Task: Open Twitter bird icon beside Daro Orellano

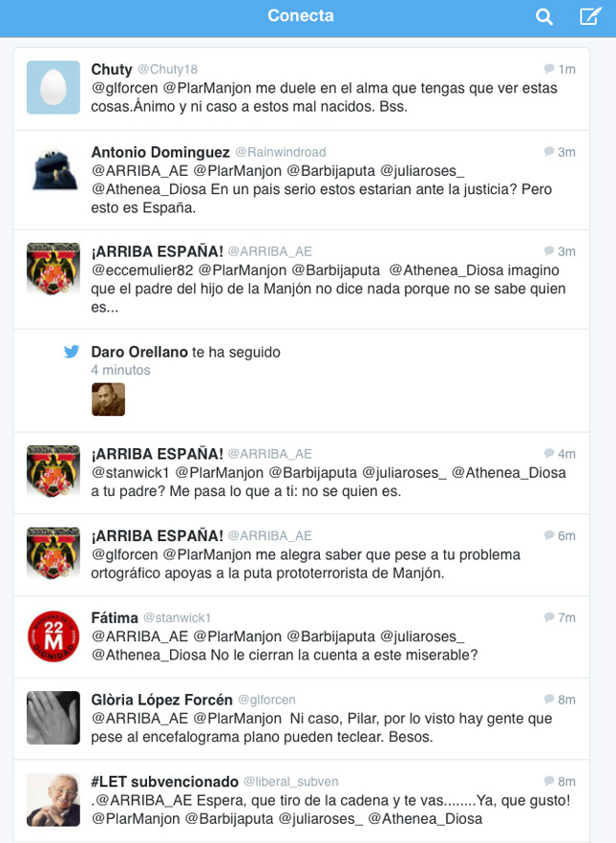Action: 72,352
